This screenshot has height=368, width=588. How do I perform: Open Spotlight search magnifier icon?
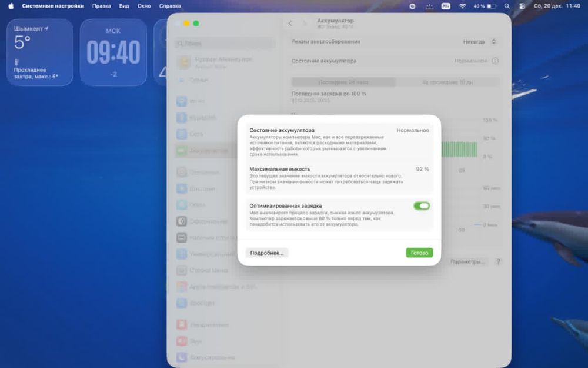(x=507, y=6)
